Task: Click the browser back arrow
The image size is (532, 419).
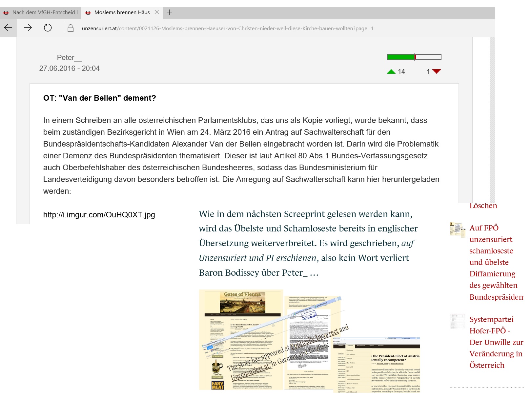Action: 8,28
